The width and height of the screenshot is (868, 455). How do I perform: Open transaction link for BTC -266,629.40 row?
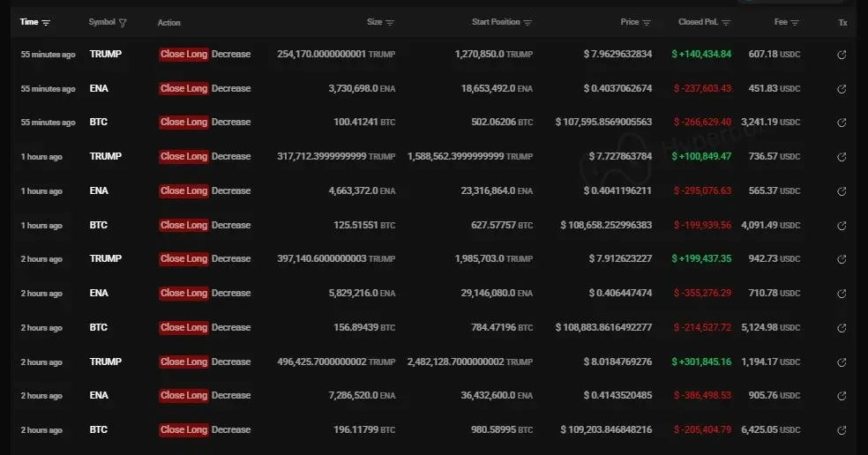click(x=842, y=123)
